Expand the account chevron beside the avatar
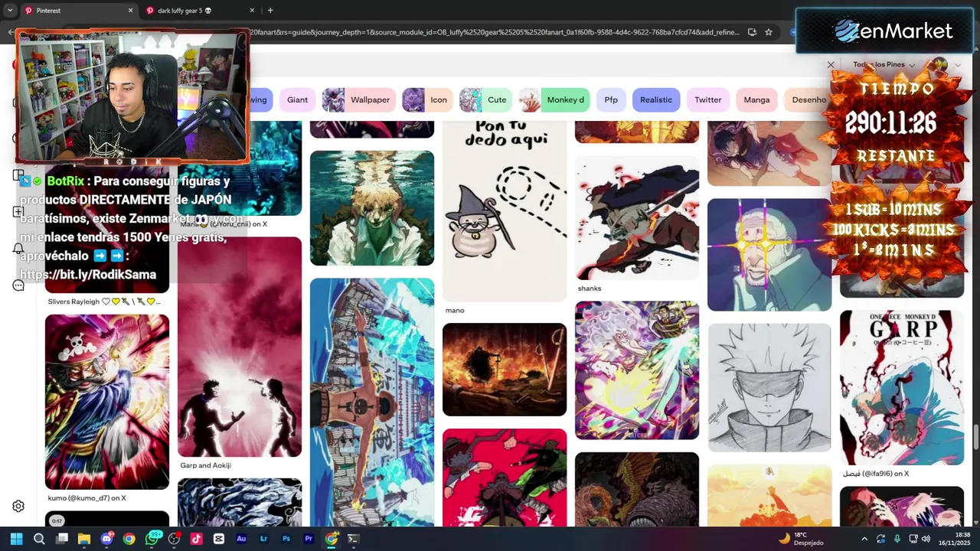 [x=958, y=65]
